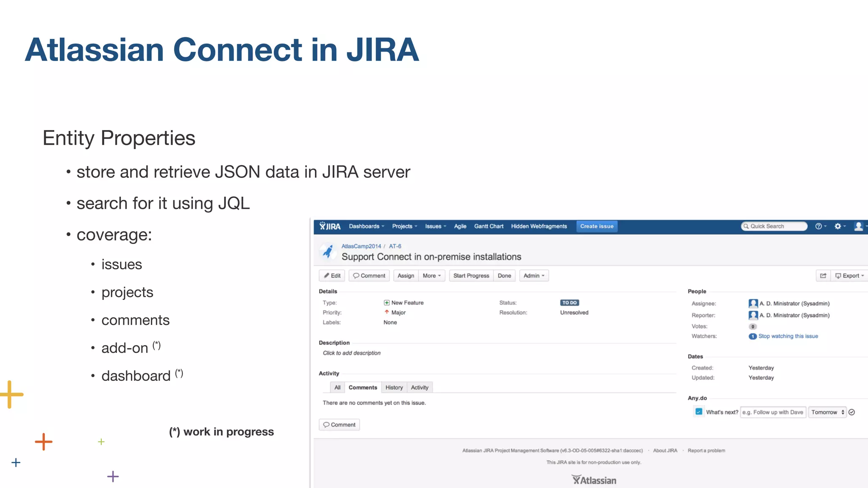
Task: Click the Atlassian logo in the footer
Action: click(x=594, y=480)
